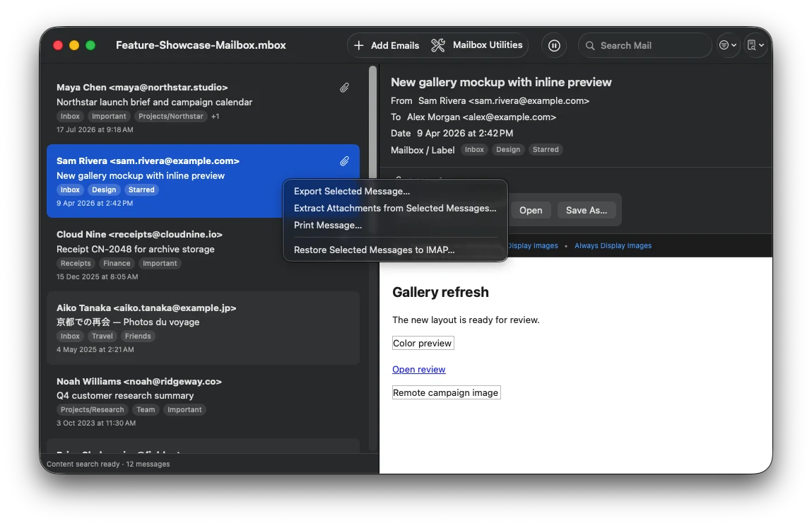Image resolution: width=812 pixels, height=526 pixels.
Task: Click the Save As… button
Action: point(587,210)
